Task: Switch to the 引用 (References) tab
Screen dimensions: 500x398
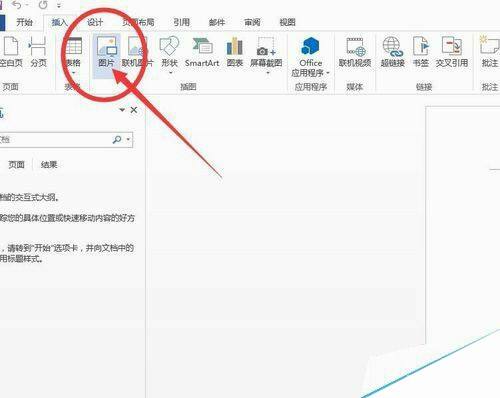Action: click(181, 22)
